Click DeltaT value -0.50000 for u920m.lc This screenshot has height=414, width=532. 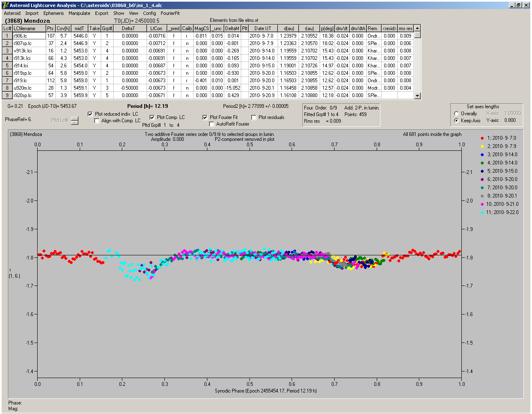[x=130, y=88]
